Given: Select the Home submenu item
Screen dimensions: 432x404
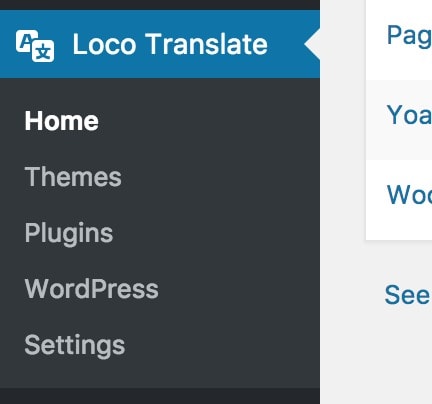Looking at the screenshot, I should [x=62, y=121].
